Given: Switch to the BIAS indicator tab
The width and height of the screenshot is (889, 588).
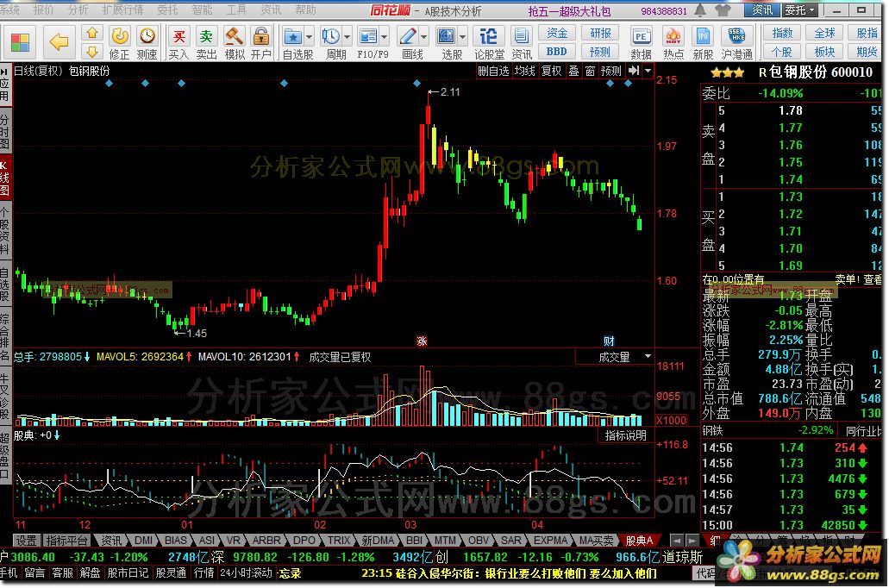Looking at the screenshot, I should point(176,541).
